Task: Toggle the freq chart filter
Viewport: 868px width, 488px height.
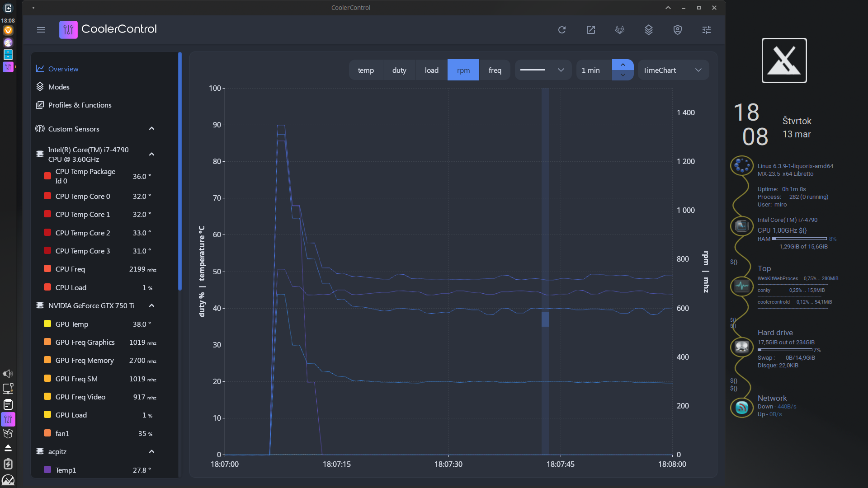Action: (495, 70)
